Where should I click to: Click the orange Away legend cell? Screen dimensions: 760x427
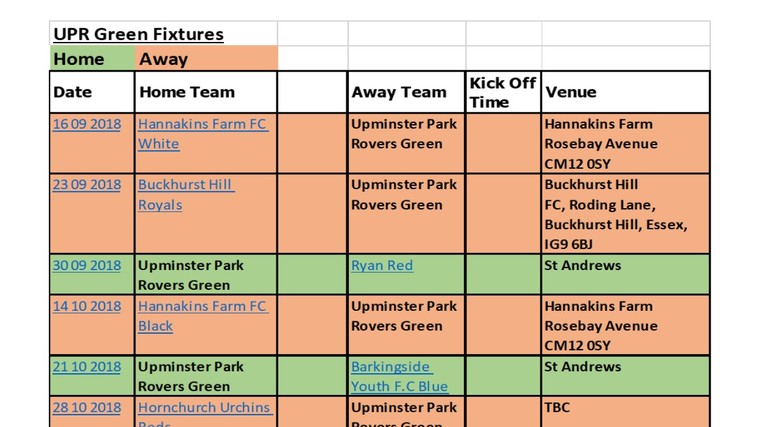(x=206, y=59)
